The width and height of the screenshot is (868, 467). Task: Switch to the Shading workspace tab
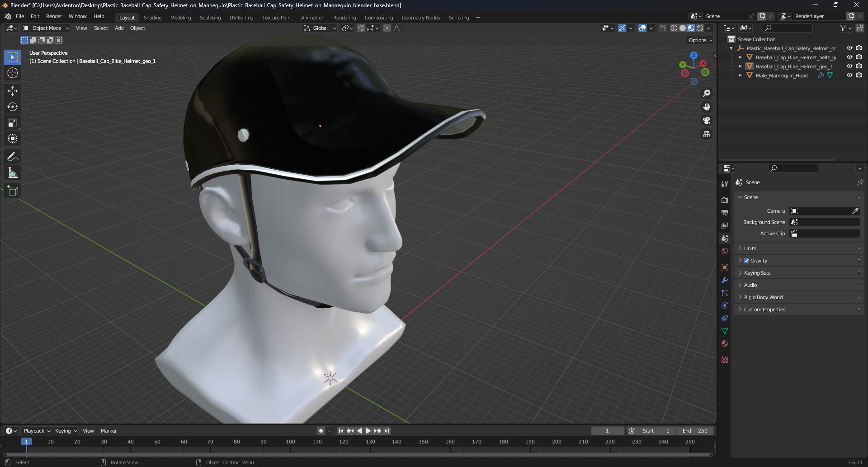pos(152,18)
